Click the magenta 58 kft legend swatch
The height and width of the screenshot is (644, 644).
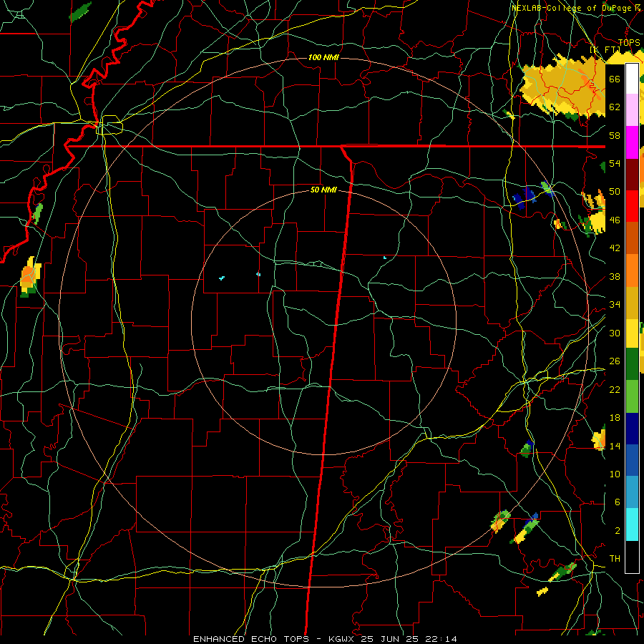point(632,142)
